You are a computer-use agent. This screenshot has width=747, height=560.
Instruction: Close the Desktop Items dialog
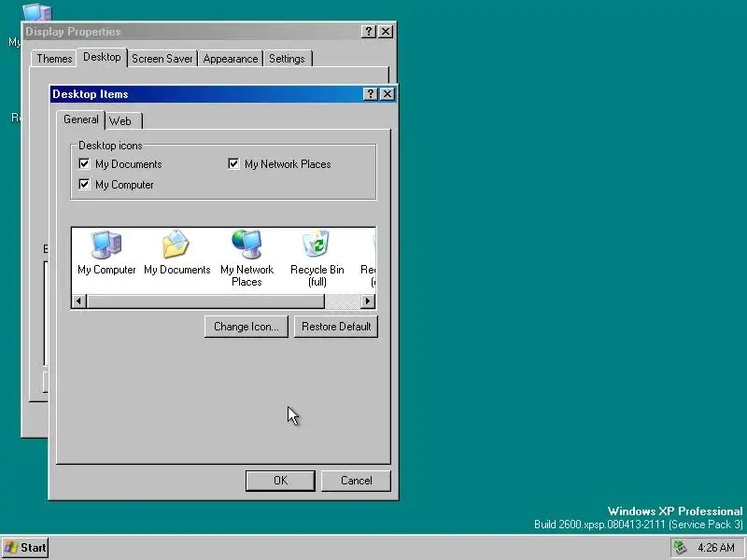[388, 94]
